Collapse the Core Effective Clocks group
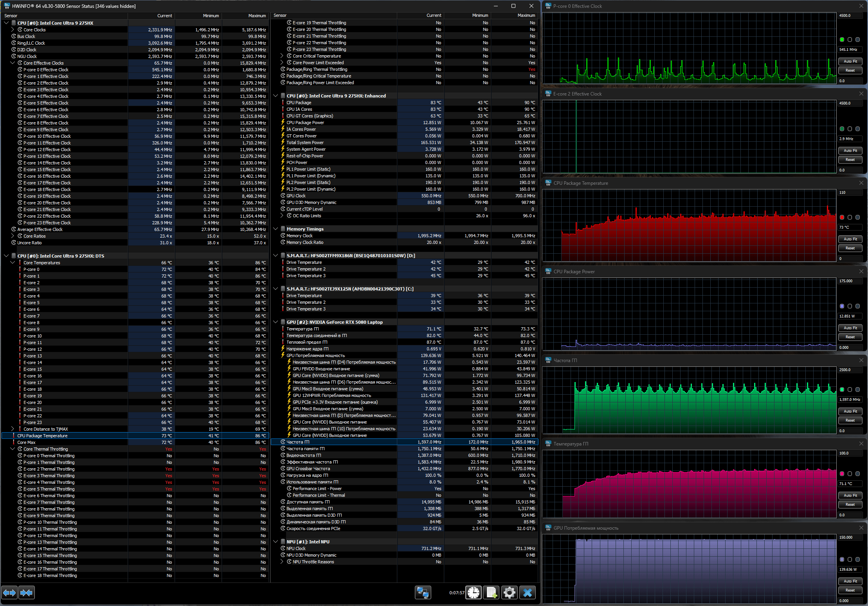 pos(13,63)
